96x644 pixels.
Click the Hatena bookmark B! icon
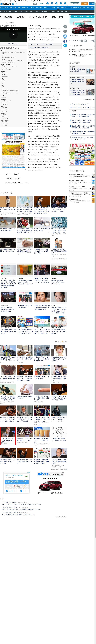tap(65, 46)
